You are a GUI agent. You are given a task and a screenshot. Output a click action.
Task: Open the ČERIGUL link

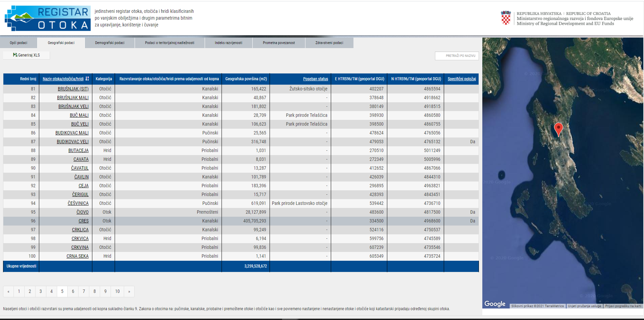[80, 194]
